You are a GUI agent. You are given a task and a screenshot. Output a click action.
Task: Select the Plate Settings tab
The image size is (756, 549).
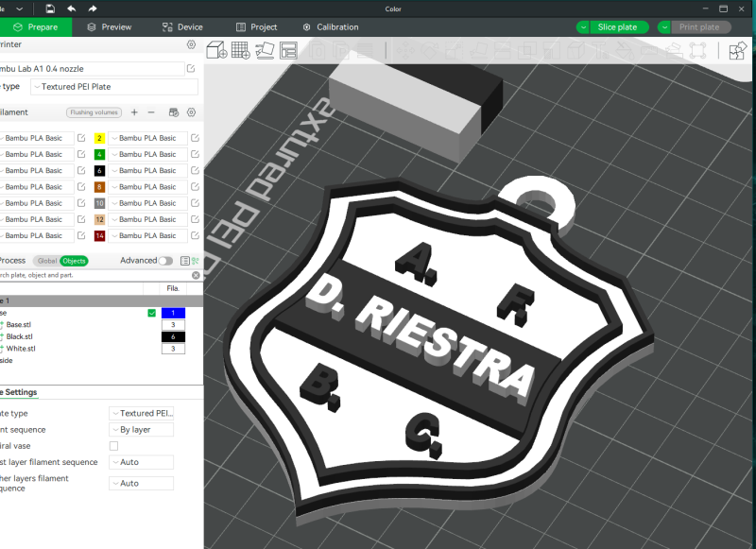tap(18, 392)
